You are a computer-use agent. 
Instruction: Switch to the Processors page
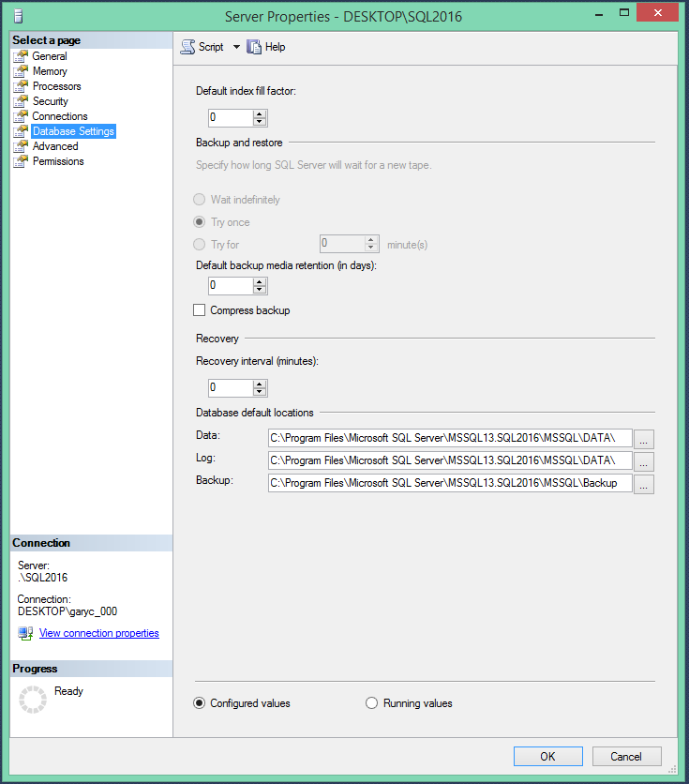click(56, 86)
